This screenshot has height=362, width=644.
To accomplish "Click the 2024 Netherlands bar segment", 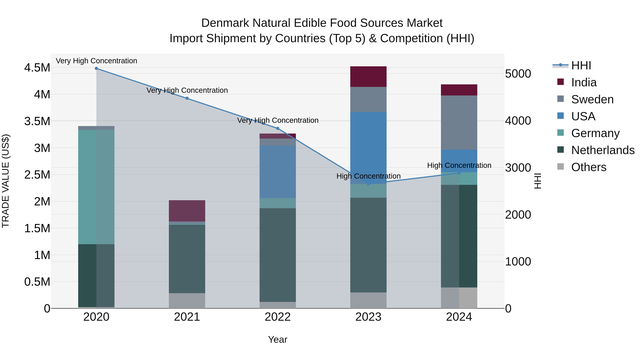I will tap(459, 236).
